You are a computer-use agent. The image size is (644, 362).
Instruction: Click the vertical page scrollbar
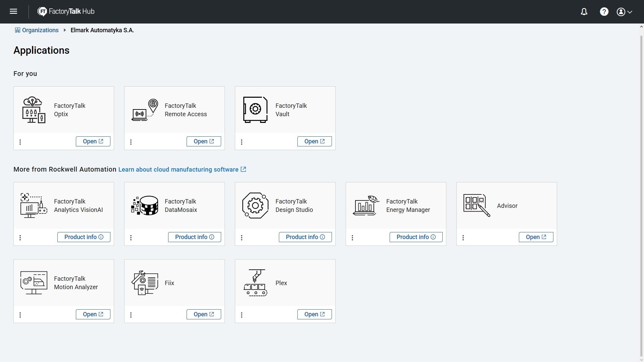[x=641, y=193]
